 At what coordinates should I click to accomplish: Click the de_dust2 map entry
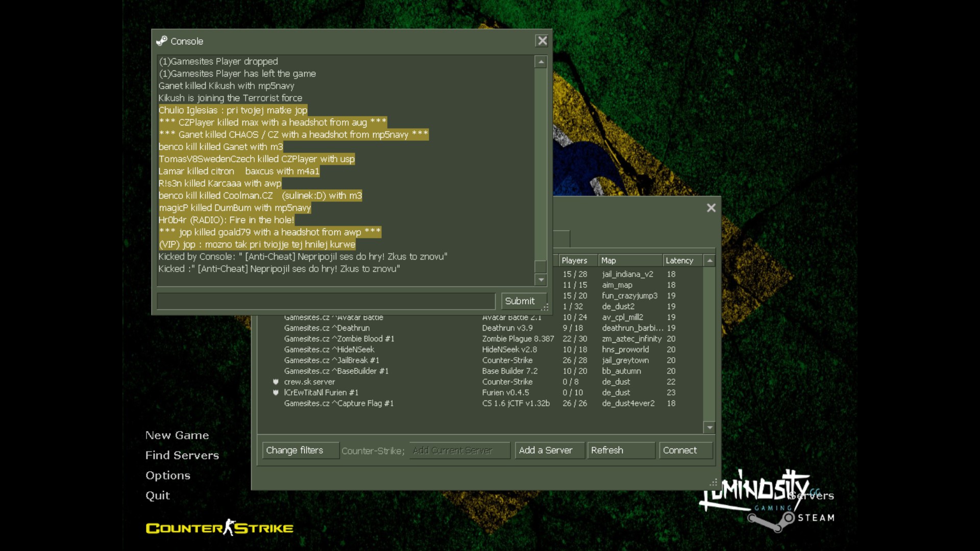(x=618, y=306)
